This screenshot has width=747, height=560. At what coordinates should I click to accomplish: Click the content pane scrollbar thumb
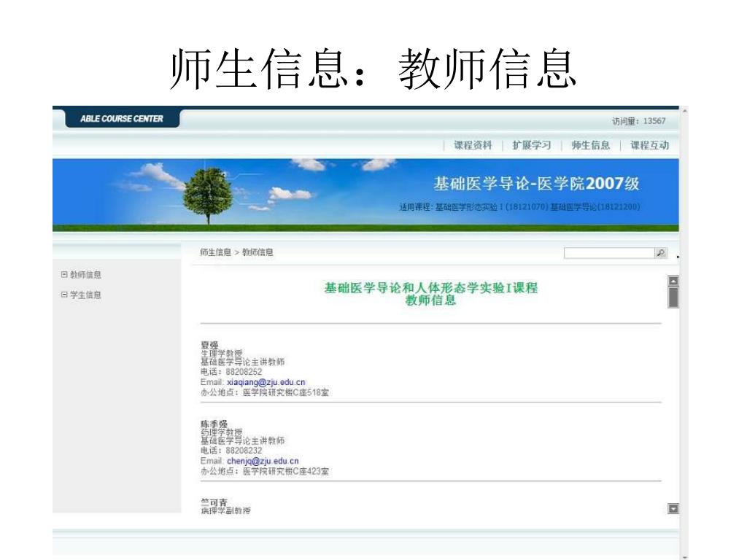(x=673, y=297)
